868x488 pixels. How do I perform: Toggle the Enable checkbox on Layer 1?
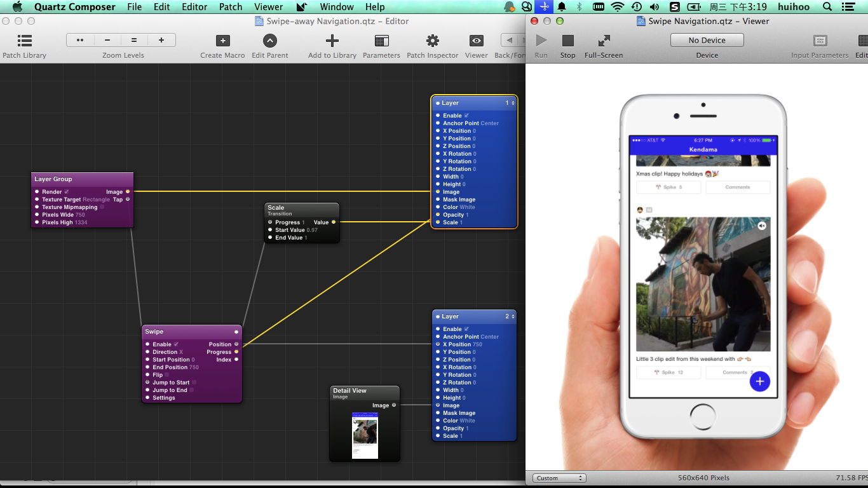click(x=466, y=116)
